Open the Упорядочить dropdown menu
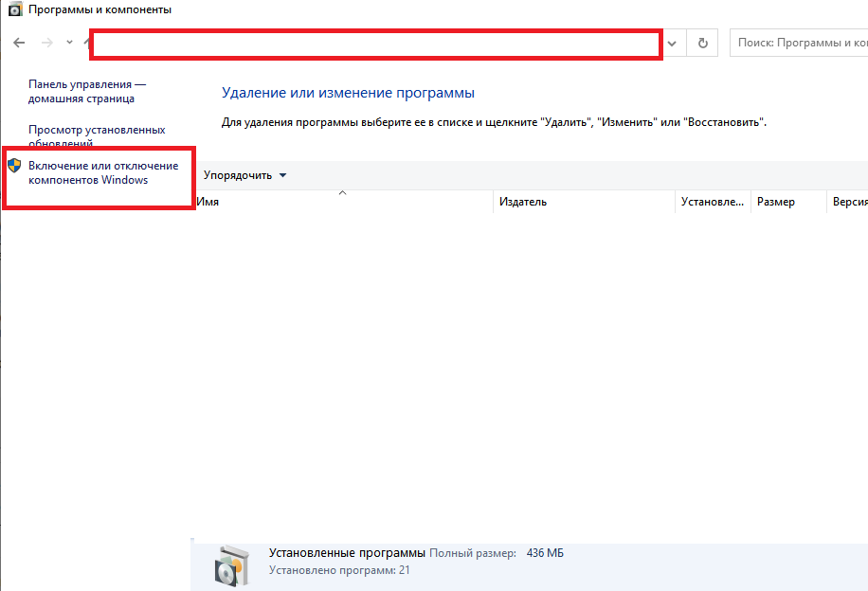The height and width of the screenshot is (591, 868). pos(244,175)
